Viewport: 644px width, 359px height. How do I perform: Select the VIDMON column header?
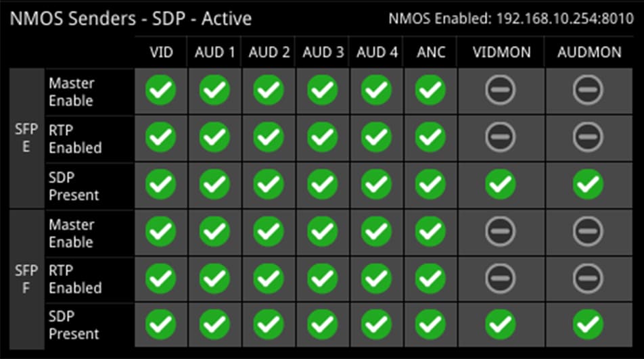tap(501, 52)
